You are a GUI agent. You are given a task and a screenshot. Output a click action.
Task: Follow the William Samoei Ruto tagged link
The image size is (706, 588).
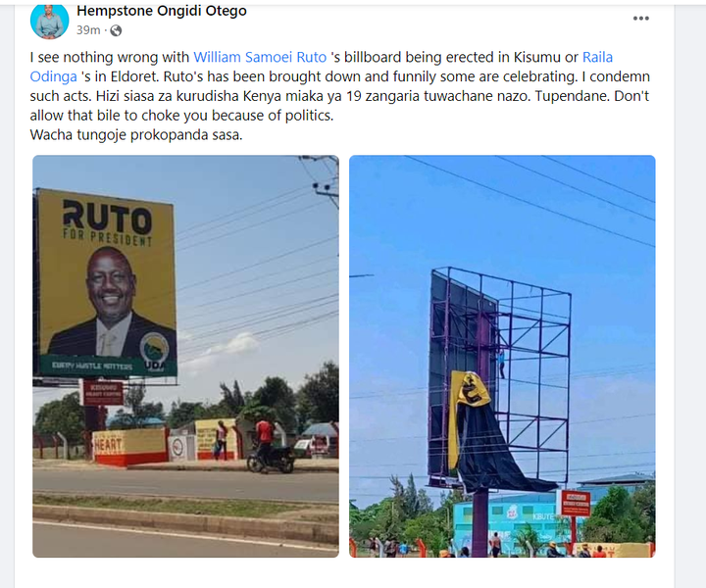pyautogui.click(x=260, y=57)
